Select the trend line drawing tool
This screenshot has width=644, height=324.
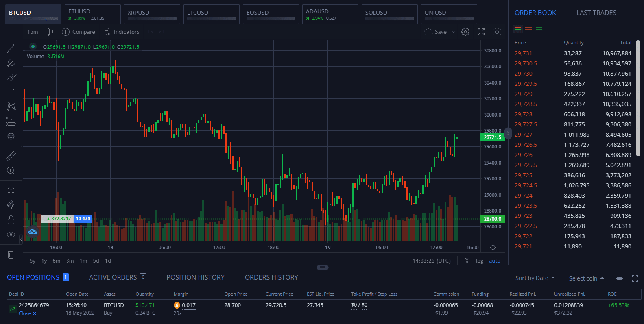(x=11, y=48)
